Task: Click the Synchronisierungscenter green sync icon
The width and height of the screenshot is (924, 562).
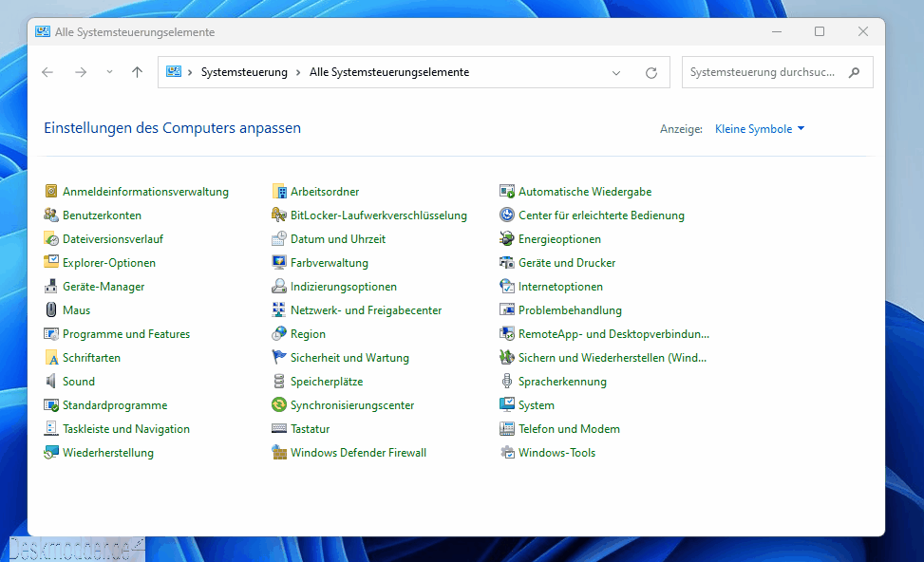Action: pos(279,404)
